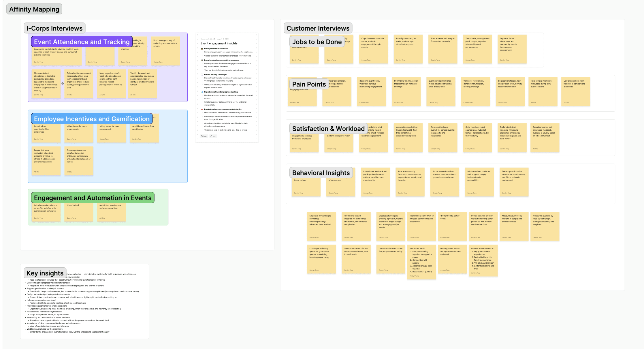Click the Key insights heading

pyautogui.click(x=45, y=273)
